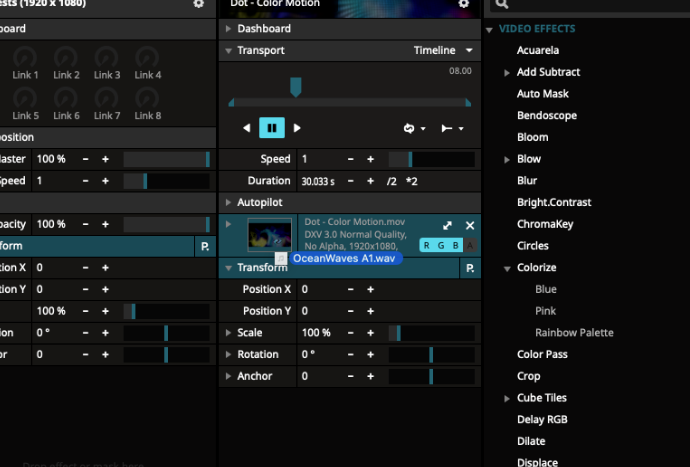Viewport: 690px width, 467px height.
Task: Click the P. preset button in clip Transform
Action: point(469,268)
